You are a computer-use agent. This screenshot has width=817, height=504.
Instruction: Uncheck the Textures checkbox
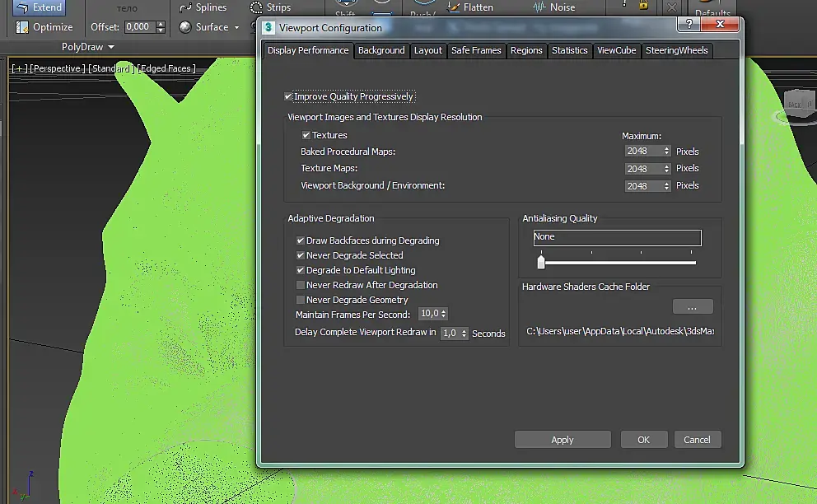306,135
